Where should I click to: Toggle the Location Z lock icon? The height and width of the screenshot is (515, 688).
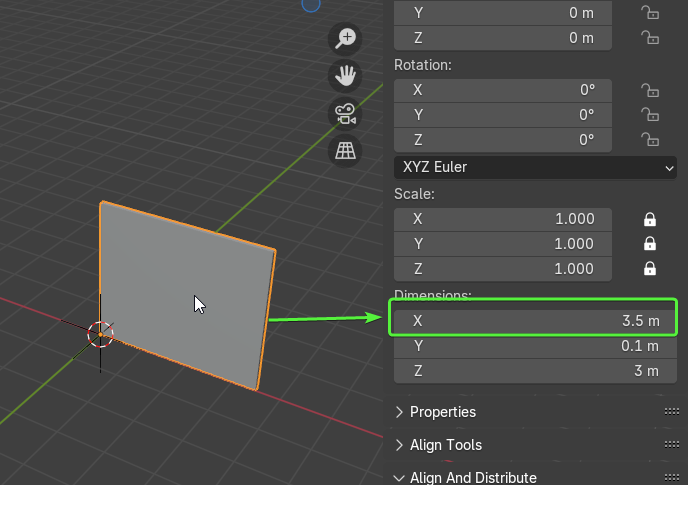coord(650,38)
